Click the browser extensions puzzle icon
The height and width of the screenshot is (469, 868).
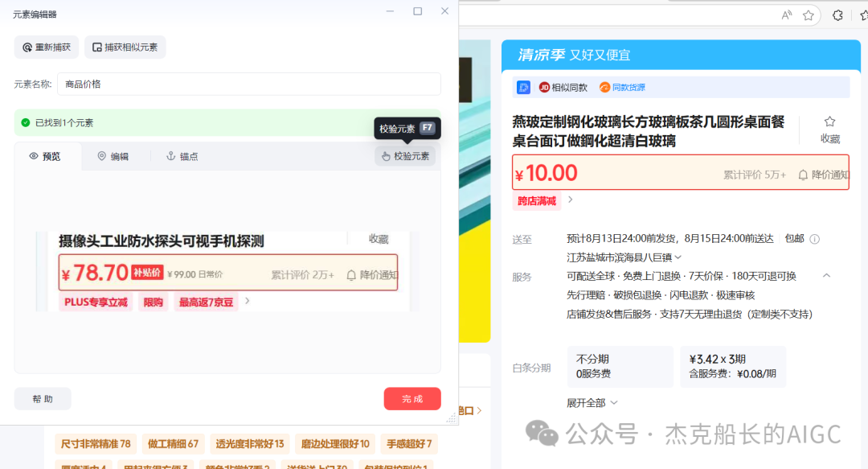click(x=837, y=15)
